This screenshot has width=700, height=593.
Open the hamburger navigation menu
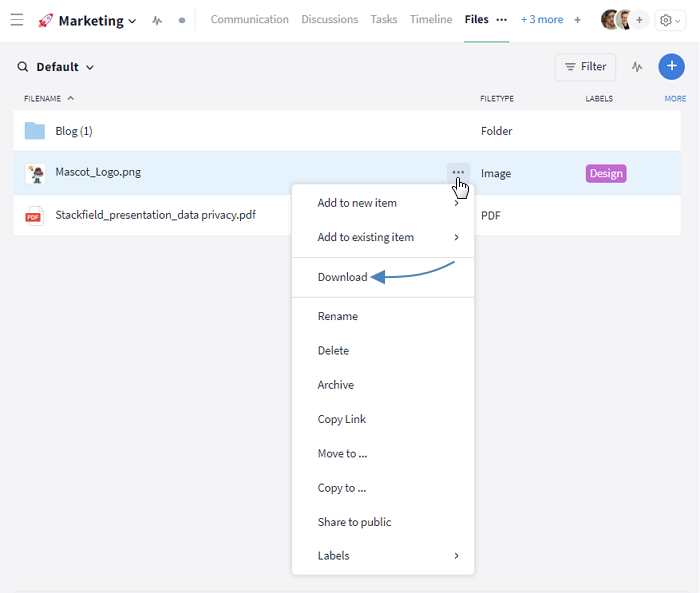(17, 20)
